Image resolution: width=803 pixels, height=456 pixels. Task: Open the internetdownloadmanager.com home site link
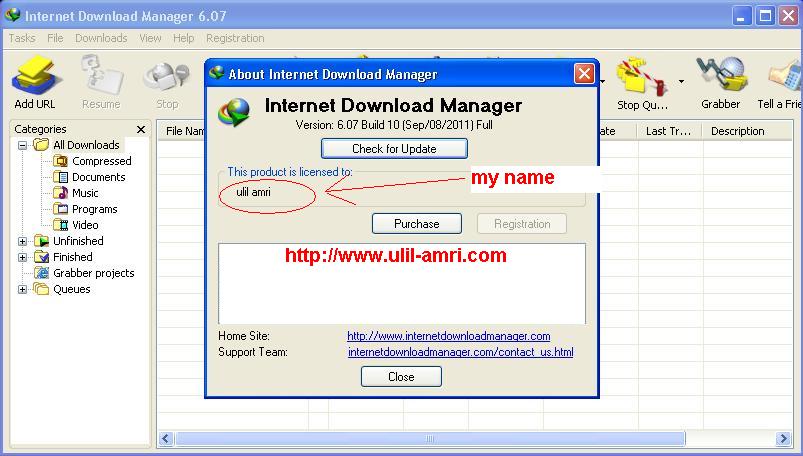(449, 336)
